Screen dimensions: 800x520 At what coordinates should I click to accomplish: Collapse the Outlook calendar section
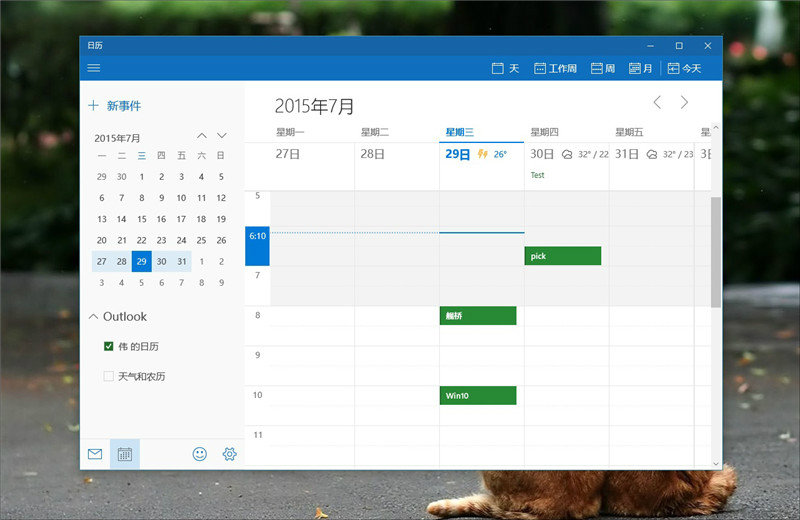point(93,316)
